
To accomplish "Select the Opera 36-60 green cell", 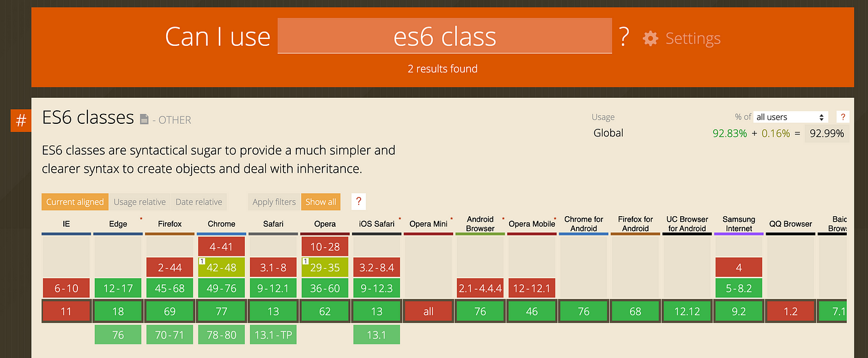I will click(x=325, y=288).
